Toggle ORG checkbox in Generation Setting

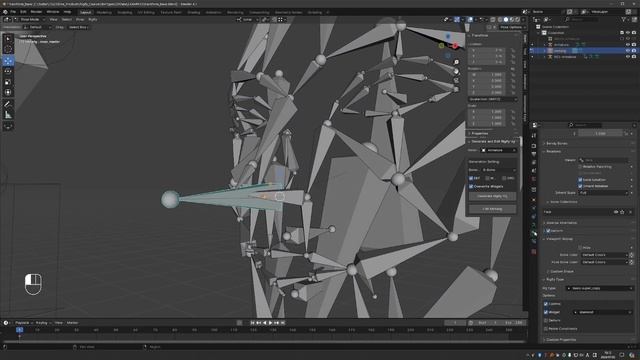click(x=504, y=178)
